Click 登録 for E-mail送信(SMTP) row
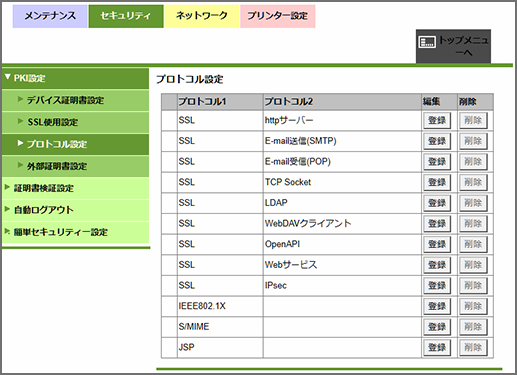The height and width of the screenshot is (375, 517). [437, 141]
